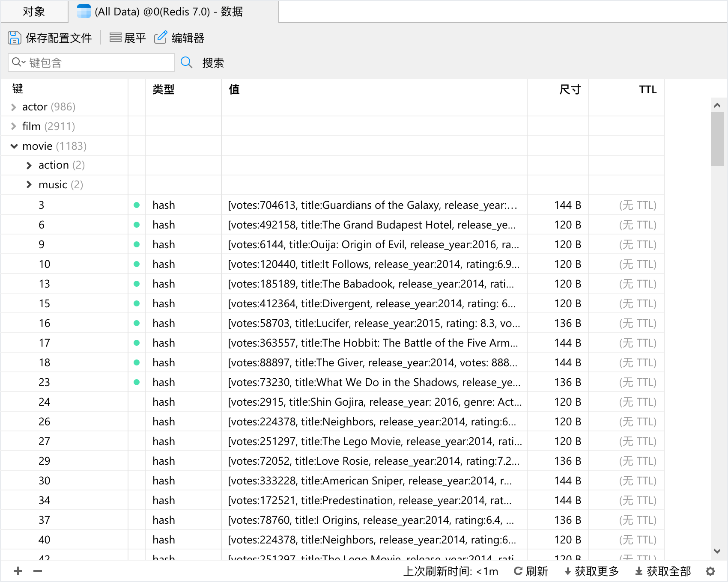Click the Divergent value cell
728x582 pixels.
point(373,303)
